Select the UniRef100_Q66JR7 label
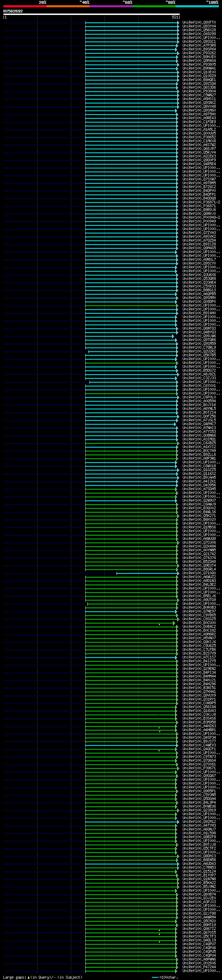Viewport: 222px width, 980px height. [199, 148]
